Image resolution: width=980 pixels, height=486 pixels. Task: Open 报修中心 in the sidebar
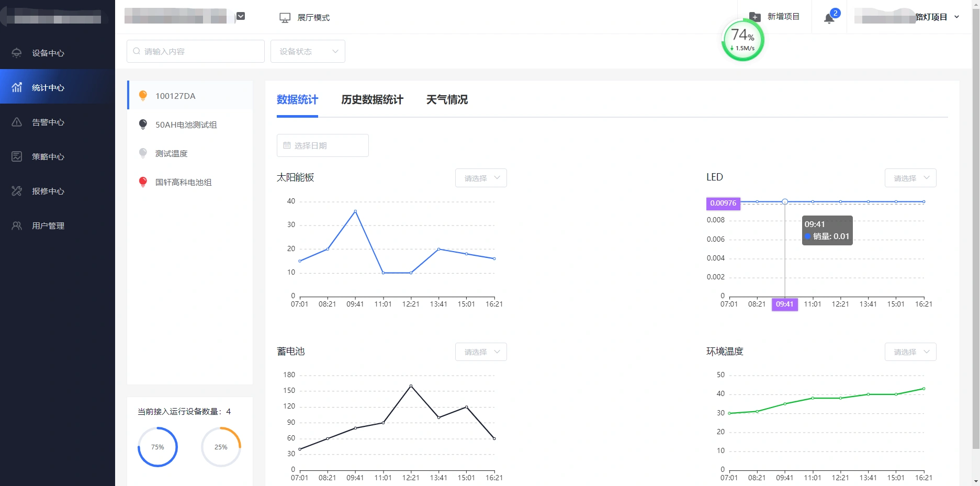click(58, 191)
